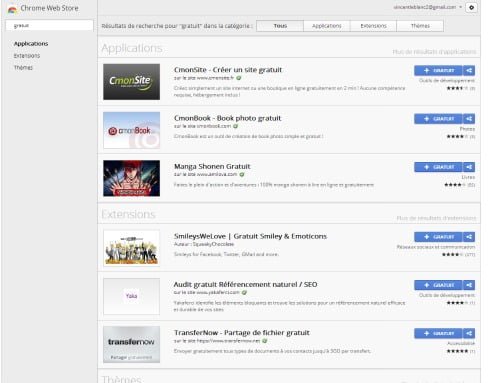This screenshot has width=500, height=383.
Task: Expand the account email dropdown arrow
Action: 460,7
